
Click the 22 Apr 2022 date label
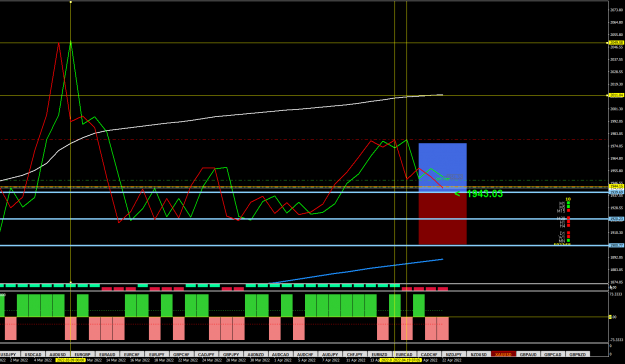tap(452, 360)
